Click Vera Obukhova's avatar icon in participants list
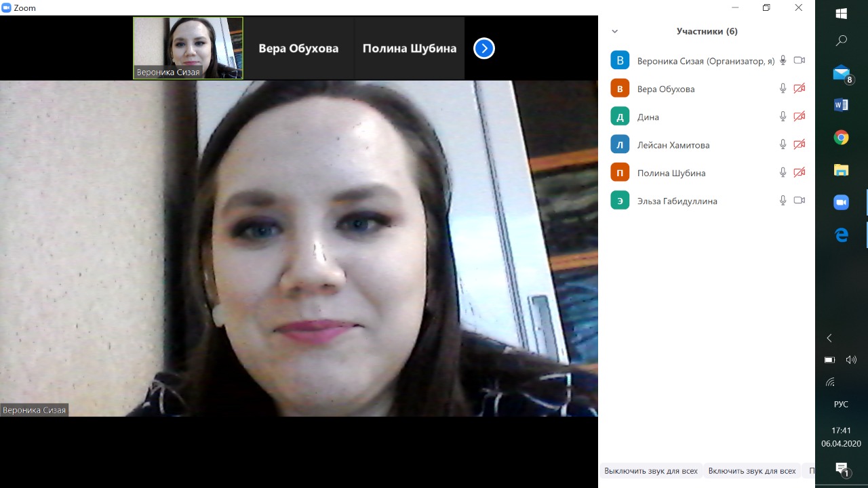This screenshot has width=868, height=488. (620, 89)
